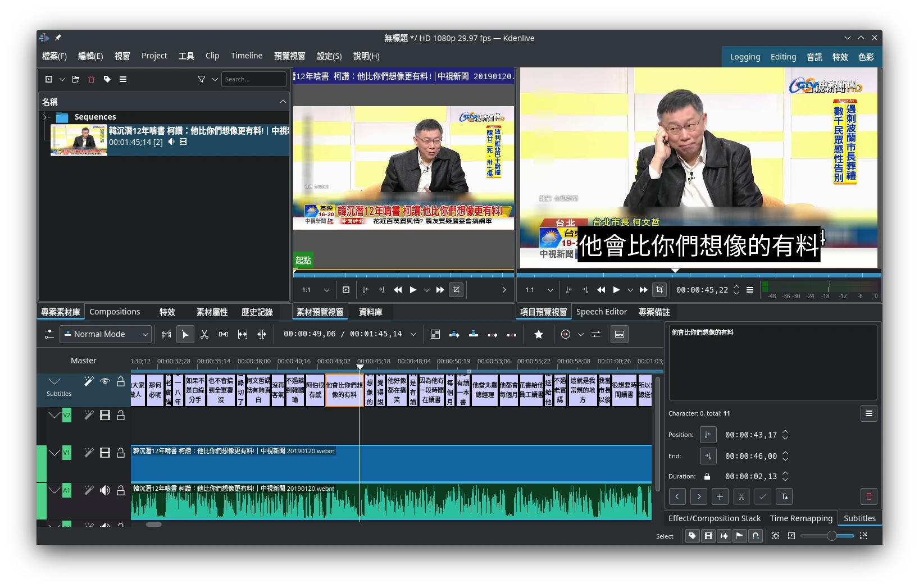The image size is (919, 588).
Task: Click the edit subtitle styles icon
Action: coord(784,496)
